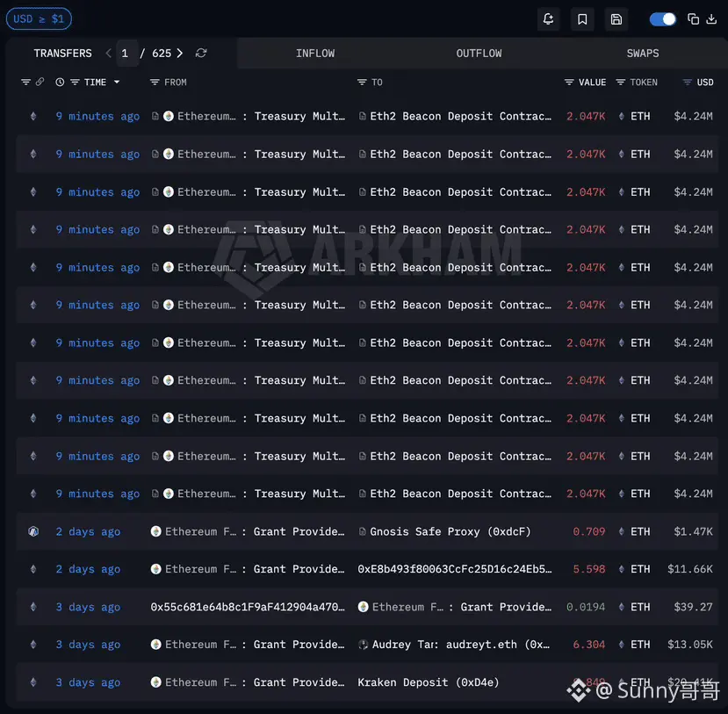Open sender address 0x55c681e64b8c1F9aF412904a470…
This screenshot has width=728, height=714.
248,607
